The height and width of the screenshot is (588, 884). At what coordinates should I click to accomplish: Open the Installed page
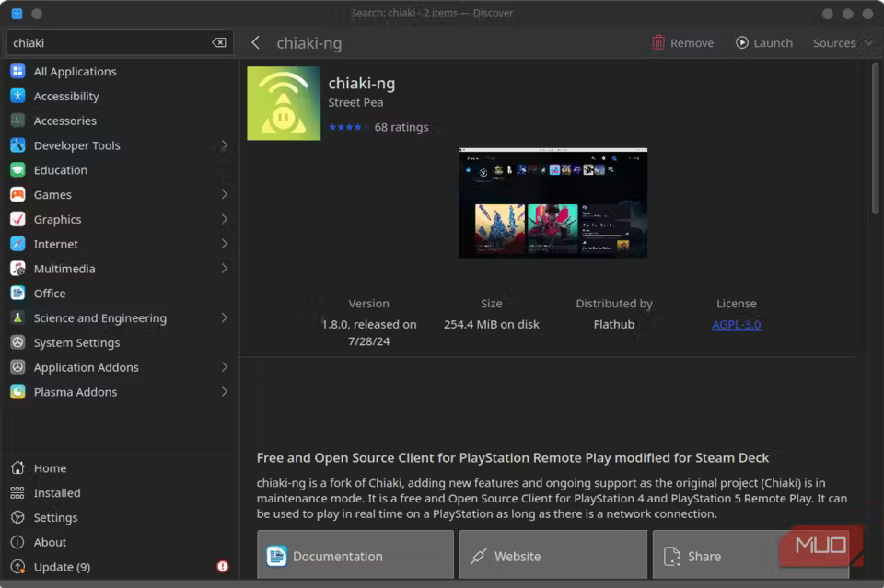tap(56, 493)
